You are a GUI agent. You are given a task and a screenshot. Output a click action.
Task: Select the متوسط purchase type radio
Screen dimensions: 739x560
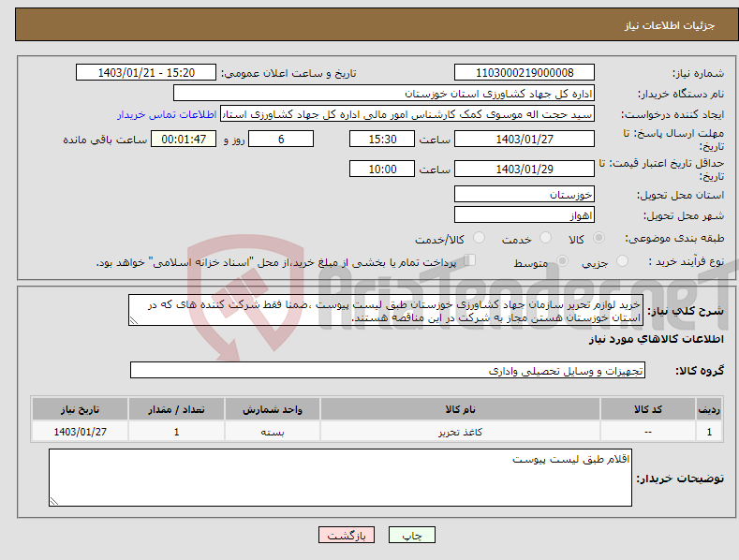[562, 260]
